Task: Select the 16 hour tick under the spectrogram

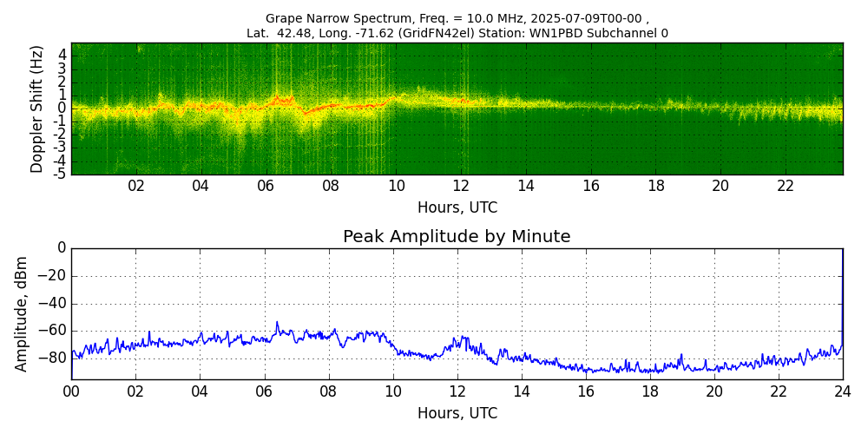Action: coord(591,186)
